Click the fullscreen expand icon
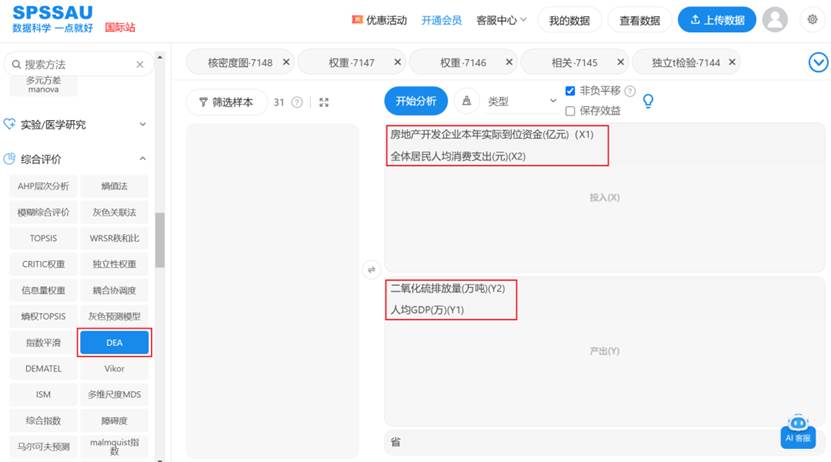This screenshot has height=462, width=831. tap(324, 102)
